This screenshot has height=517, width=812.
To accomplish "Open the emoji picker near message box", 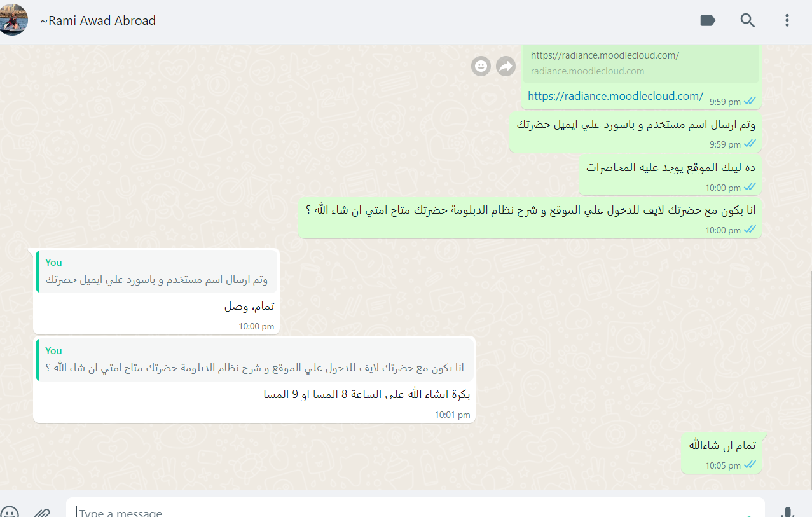I will (9, 512).
